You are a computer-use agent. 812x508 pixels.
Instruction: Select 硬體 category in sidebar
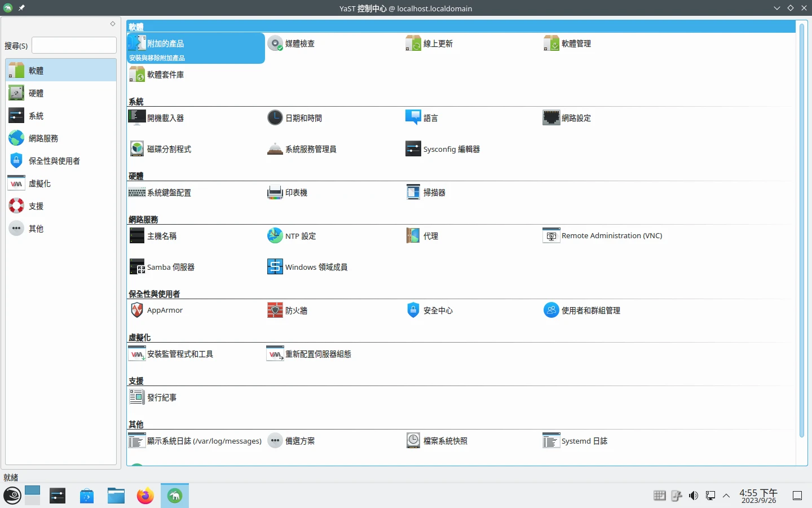pos(36,93)
